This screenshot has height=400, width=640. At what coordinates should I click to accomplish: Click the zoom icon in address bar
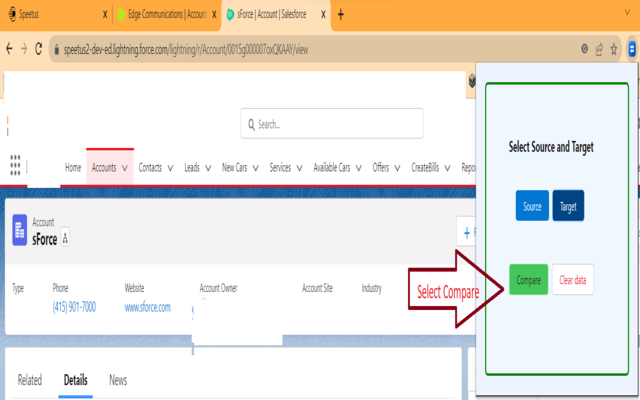pyautogui.click(x=584, y=49)
